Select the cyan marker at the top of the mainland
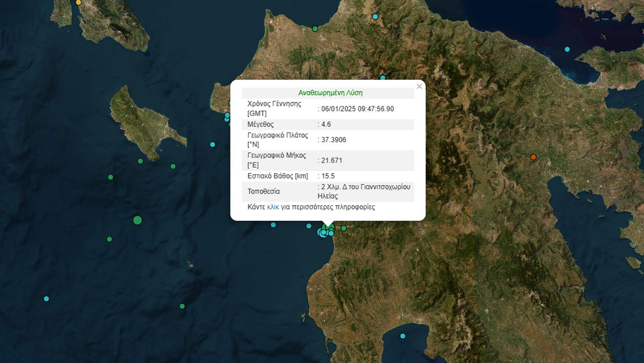This screenshot has width=644, height=363. 375,17
